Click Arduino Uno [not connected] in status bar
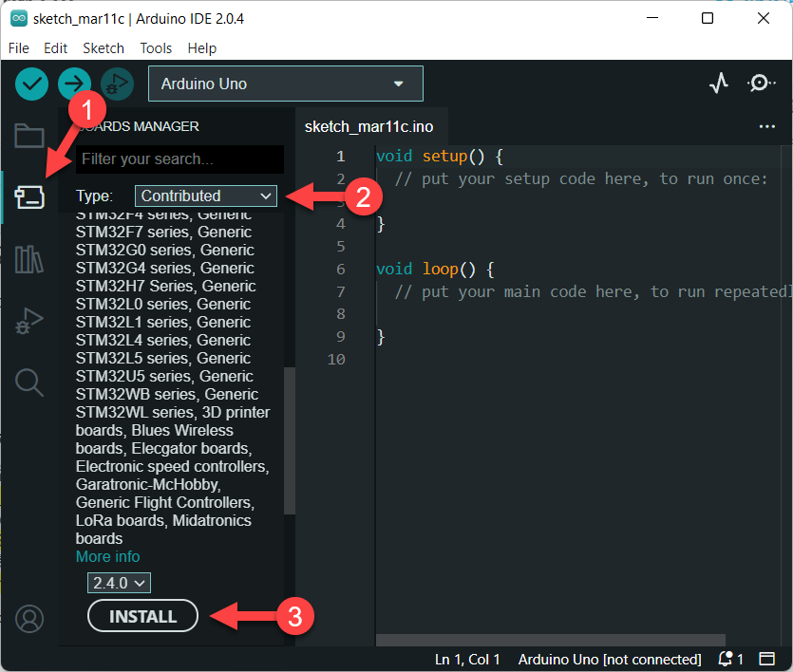 tap(610, 660)
